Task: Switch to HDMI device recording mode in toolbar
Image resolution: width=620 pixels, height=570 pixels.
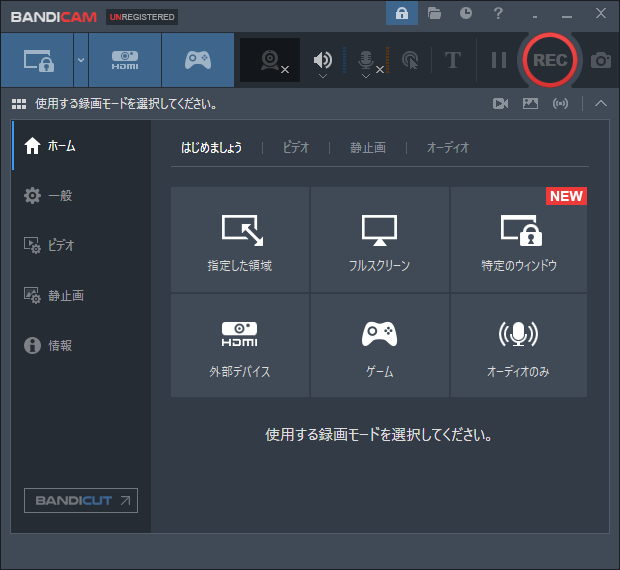Action: 125,60
